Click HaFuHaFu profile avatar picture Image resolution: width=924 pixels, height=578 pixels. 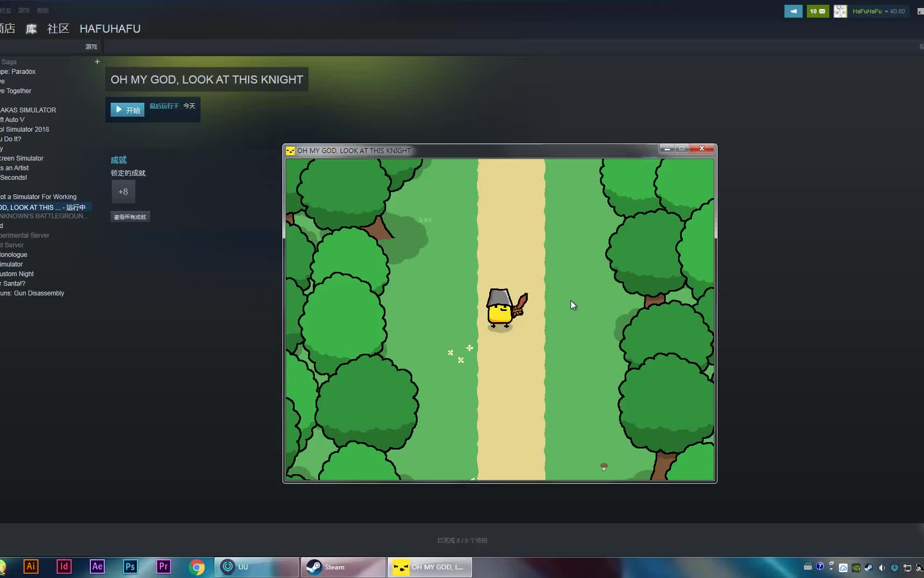click(840, 11)
